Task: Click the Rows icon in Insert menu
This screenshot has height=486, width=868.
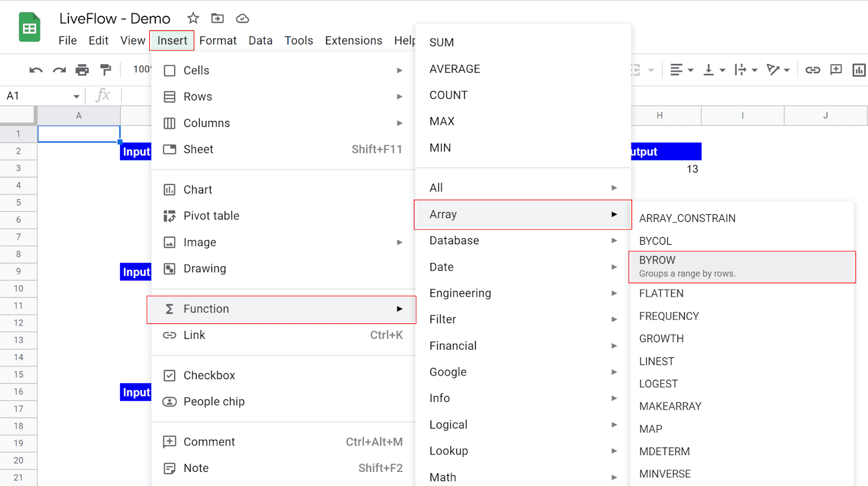Action: point(170,97)
